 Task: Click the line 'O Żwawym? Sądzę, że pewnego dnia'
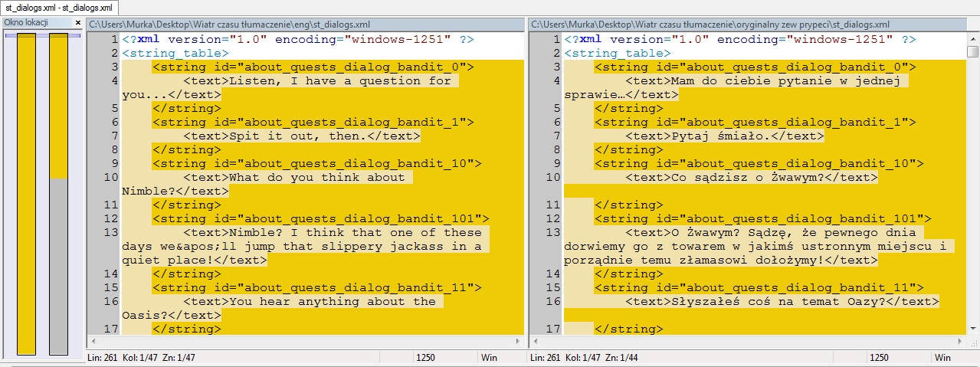775,232
